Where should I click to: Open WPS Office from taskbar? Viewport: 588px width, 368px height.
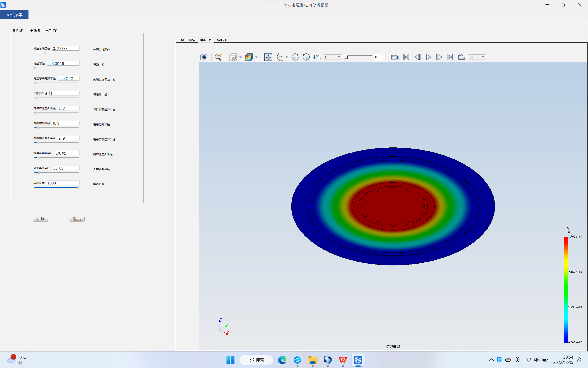point(343,360)
